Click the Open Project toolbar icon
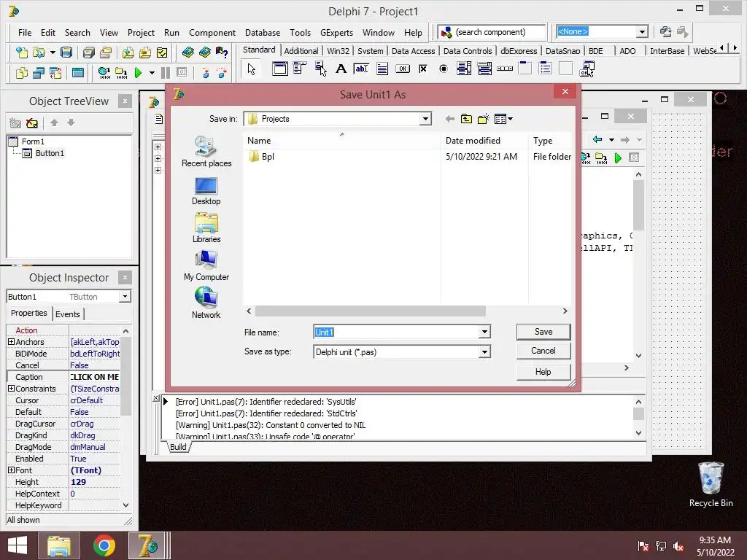747x560 pixels. 106,52
